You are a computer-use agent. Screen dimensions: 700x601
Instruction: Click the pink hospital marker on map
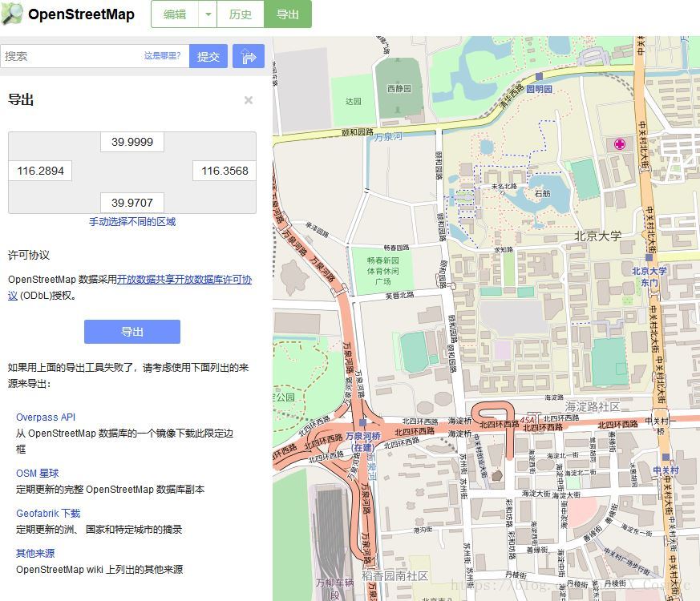pos(619,144)
